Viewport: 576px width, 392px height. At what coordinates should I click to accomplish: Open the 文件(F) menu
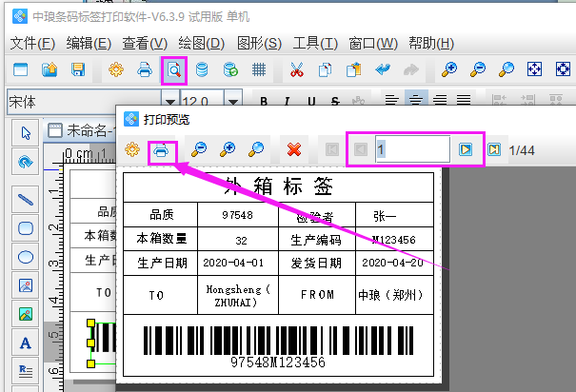pyautogui.click(x=33, y=43)
